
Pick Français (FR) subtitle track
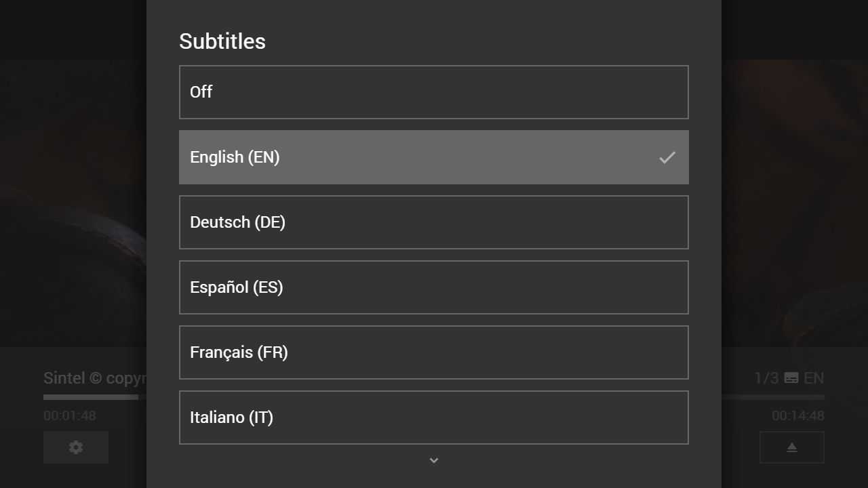(x=434, y=352)
